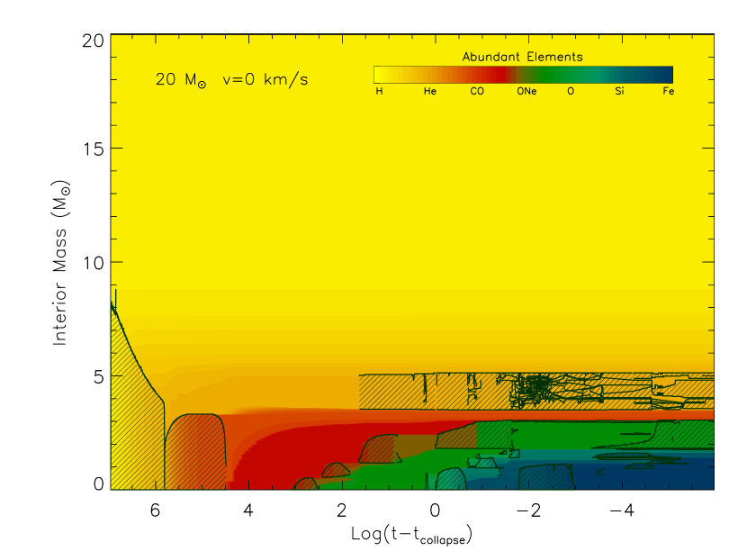747x560 pixels.
Task: Click the "O" label under the colorbar
Action: coord(570,92)
